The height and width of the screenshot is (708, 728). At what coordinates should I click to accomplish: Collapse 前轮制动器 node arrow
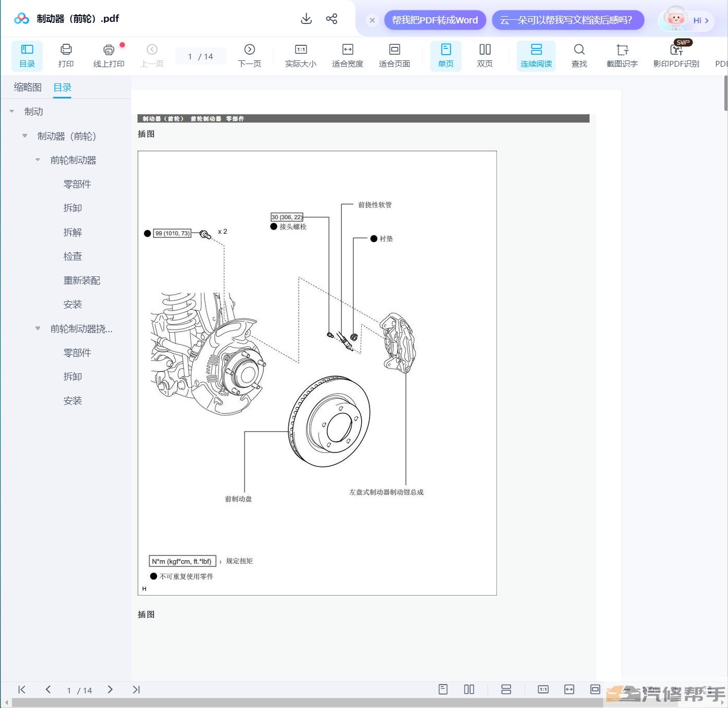click(x=37, y=160)
